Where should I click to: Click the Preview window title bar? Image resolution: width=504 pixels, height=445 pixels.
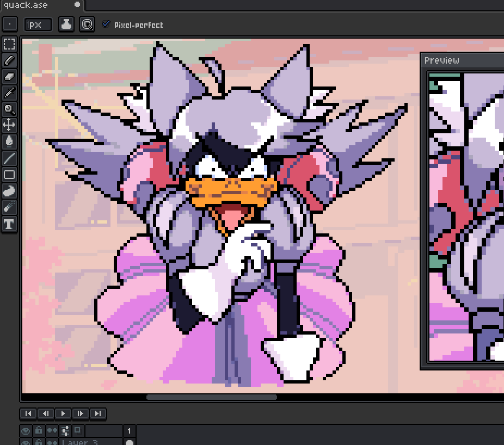pyautogui.click(x=462, y=60)
